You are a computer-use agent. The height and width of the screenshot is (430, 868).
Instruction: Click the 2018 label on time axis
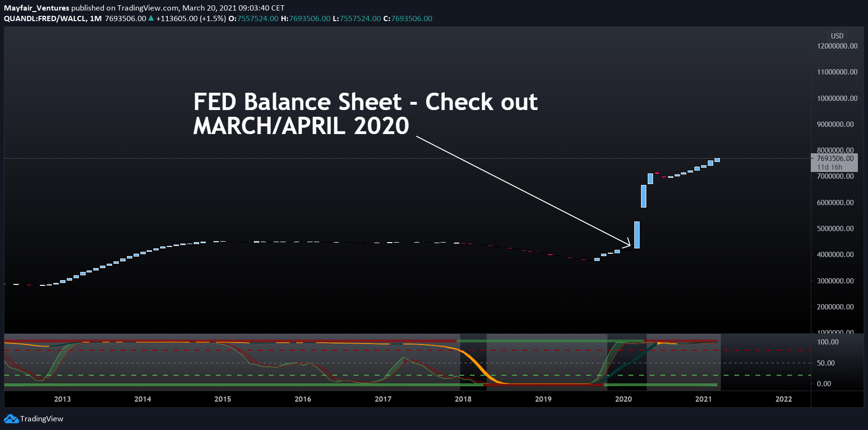pos(463,399)
